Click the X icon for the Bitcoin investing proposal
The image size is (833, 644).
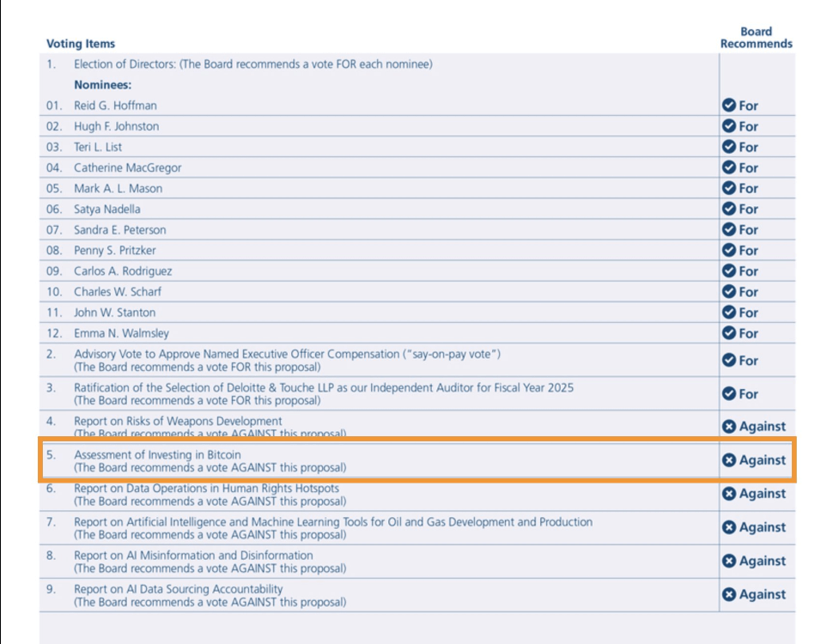(x=729, y=460)
